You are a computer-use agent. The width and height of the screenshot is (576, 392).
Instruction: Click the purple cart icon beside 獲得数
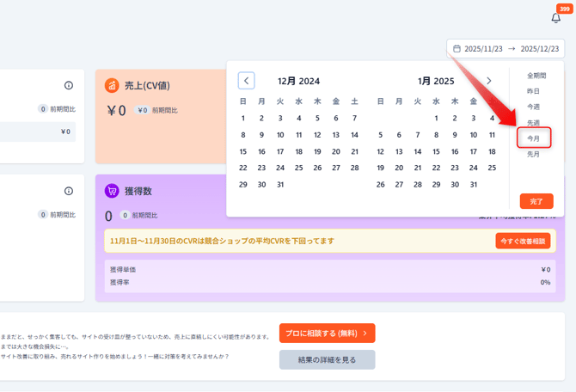[x=112, y=191]
